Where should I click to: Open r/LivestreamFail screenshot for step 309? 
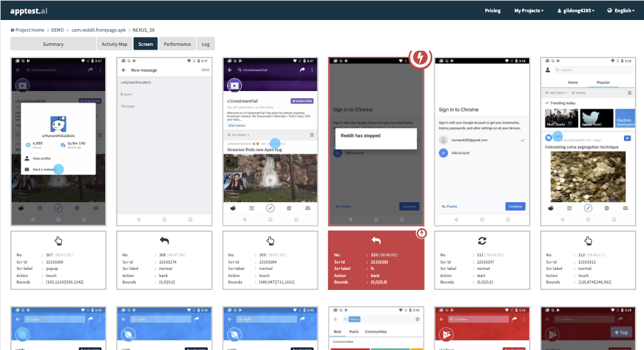click(x=270, y=141)
